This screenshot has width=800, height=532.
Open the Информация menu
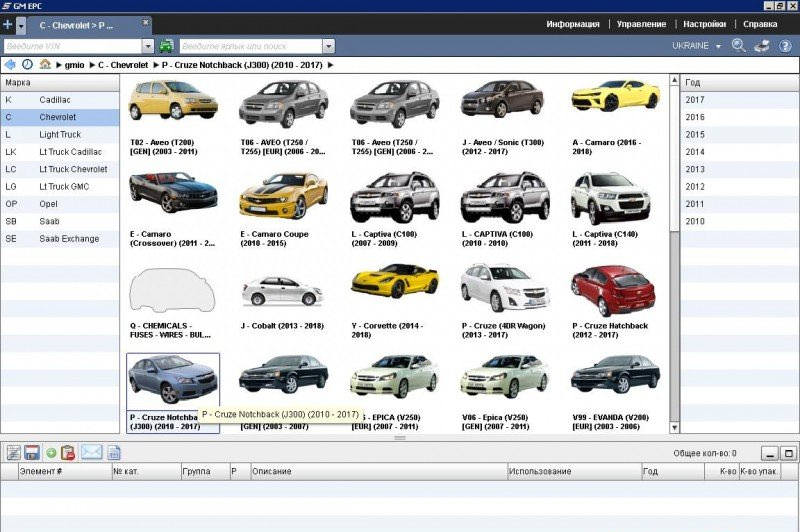(x=573, y=24)
